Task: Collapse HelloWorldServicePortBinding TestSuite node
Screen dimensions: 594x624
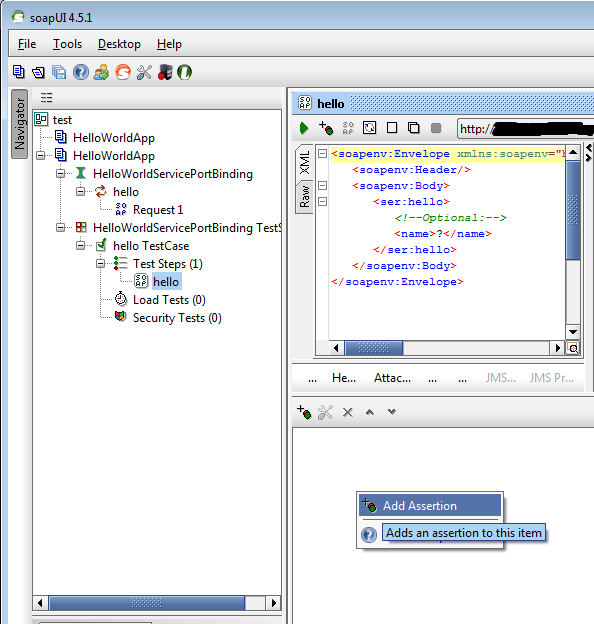Action: (60, 227)
